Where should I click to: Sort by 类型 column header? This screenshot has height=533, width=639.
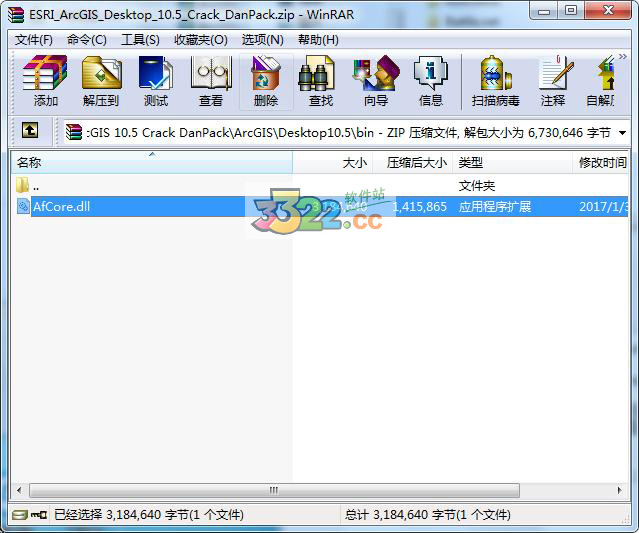point(512,163)
